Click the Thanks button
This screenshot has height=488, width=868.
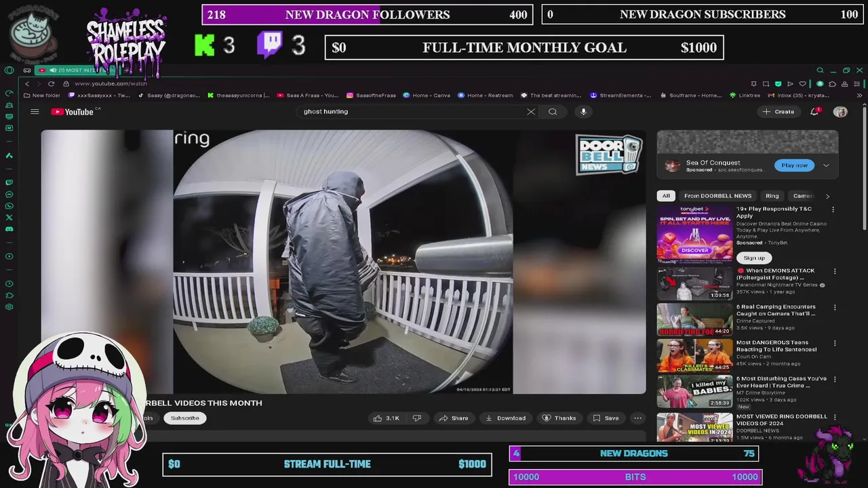pos(559,418)
